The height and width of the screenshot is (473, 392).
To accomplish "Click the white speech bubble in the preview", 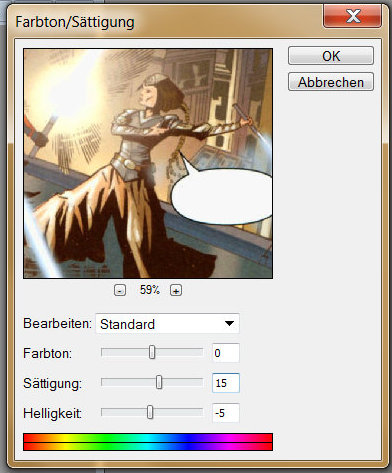I will tap(221, 194).
